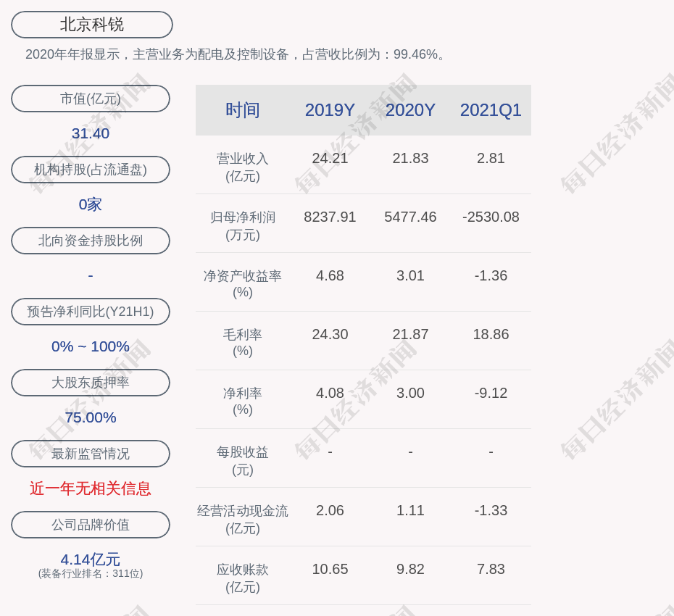Click the 2019Y column header
674x616 pixels.
pyautogui.click(x=330, y=110)
